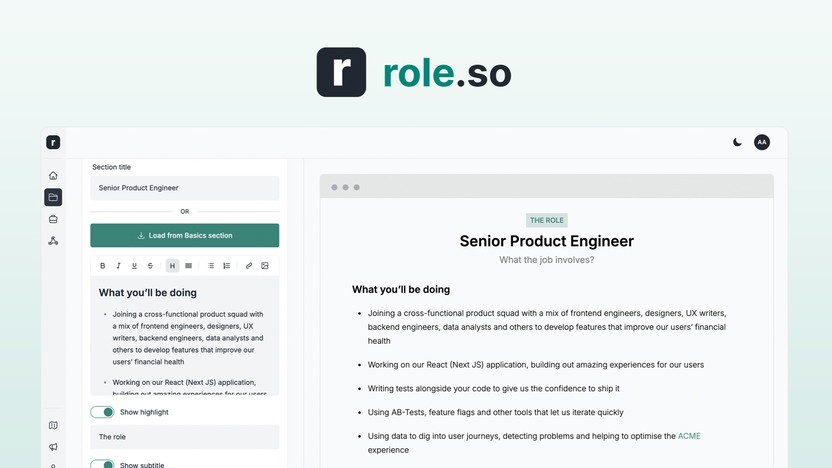Image resolution: width=832 pixels, height=468 pixels.
Task: Open the megaphone announcements icon in sidebar
Action: pyautogui.click(x=53, y=447)
